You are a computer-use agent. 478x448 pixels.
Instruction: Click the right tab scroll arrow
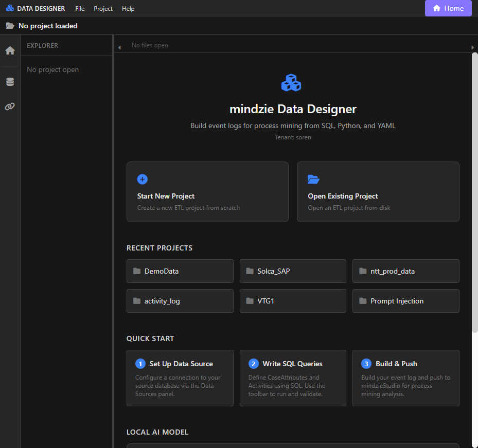click(x=472, y=47)
